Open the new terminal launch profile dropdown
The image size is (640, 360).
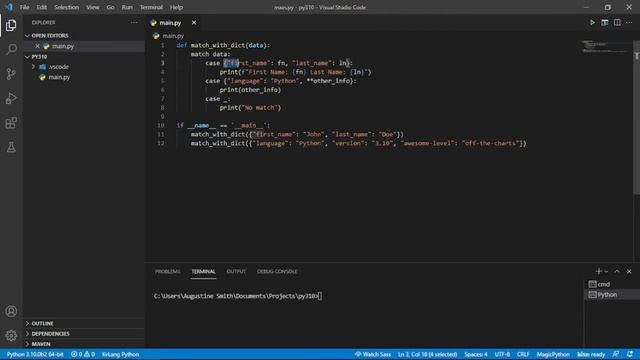pos(606,271)
